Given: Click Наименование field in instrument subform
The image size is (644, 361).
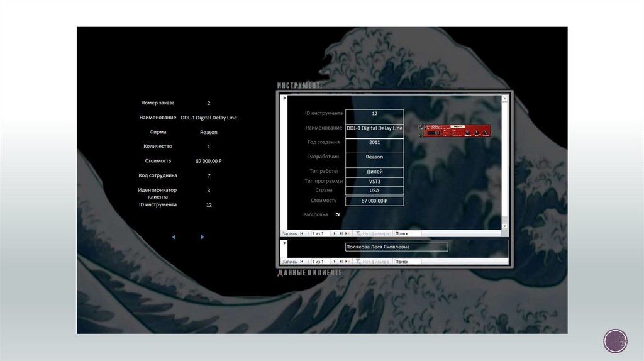Looking at the screenshot, I should coord(375,131).
